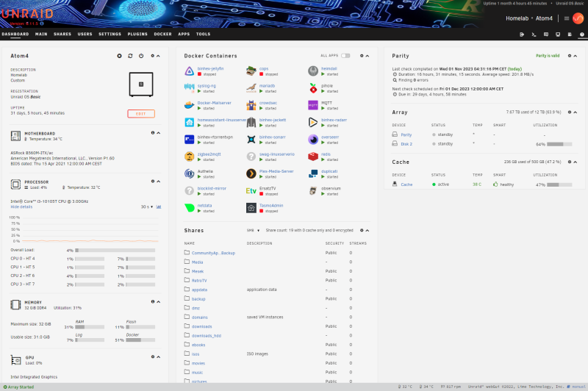
Task: Click the CPU graph chart icon
Action: [159, 207]
